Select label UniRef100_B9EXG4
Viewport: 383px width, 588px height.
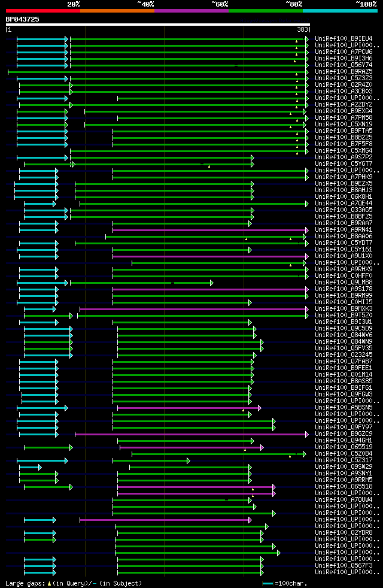344,111
